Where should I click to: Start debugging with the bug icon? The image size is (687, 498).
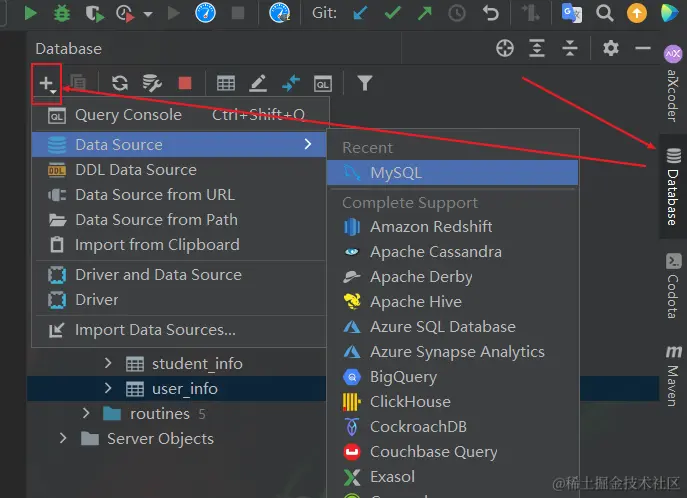[x=62, y=13]
